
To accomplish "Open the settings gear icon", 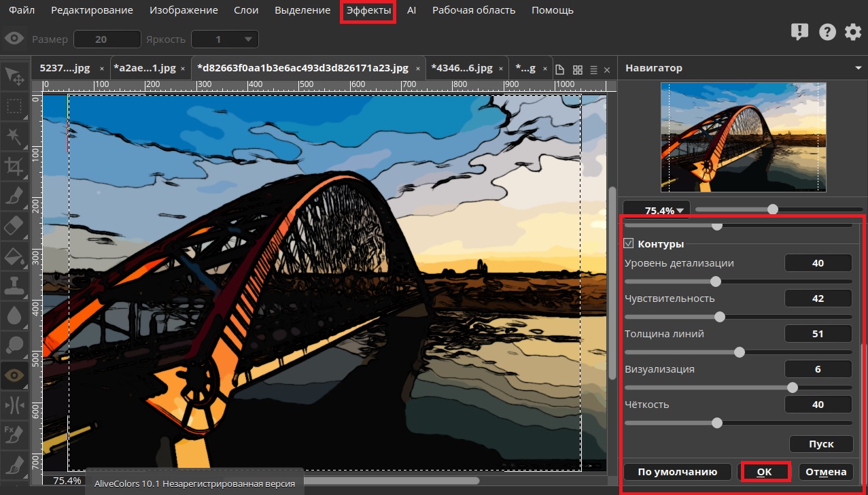I will 852,32.
